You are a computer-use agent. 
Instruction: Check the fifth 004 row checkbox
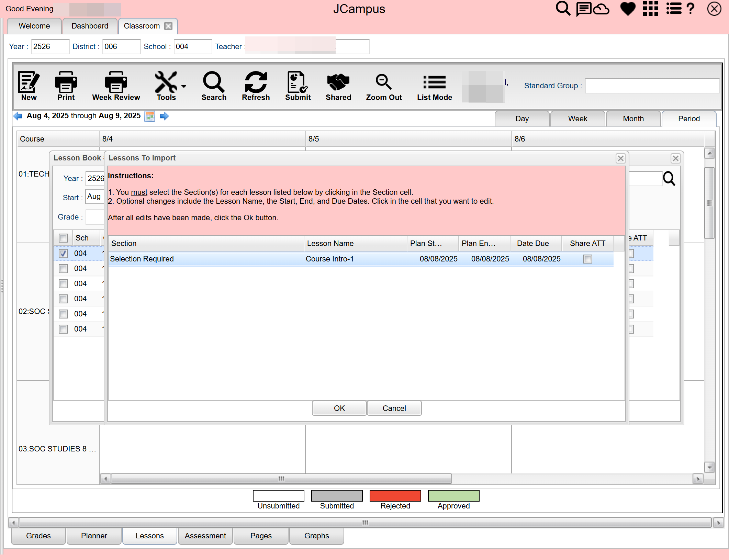[x=63, y=314]
